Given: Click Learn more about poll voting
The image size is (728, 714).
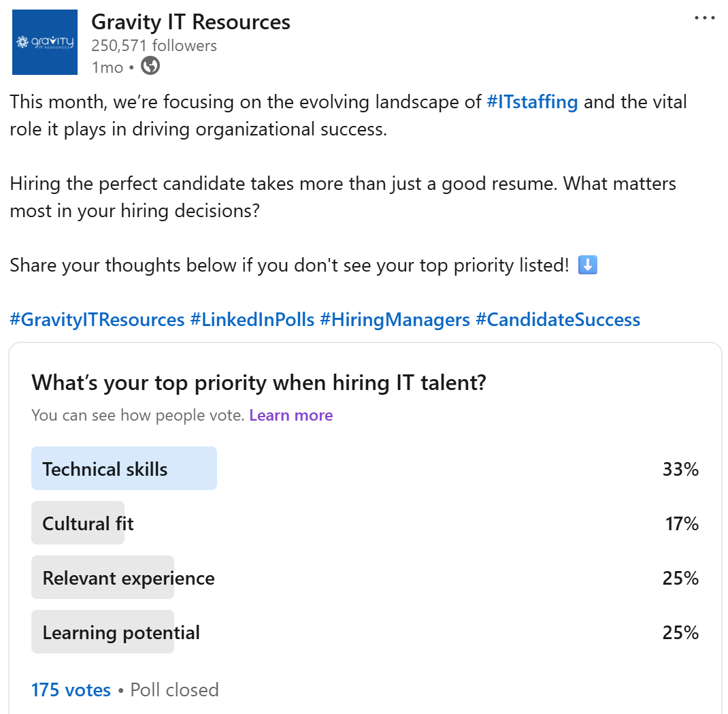Looking at the screenshot, I should coord(291,415).
